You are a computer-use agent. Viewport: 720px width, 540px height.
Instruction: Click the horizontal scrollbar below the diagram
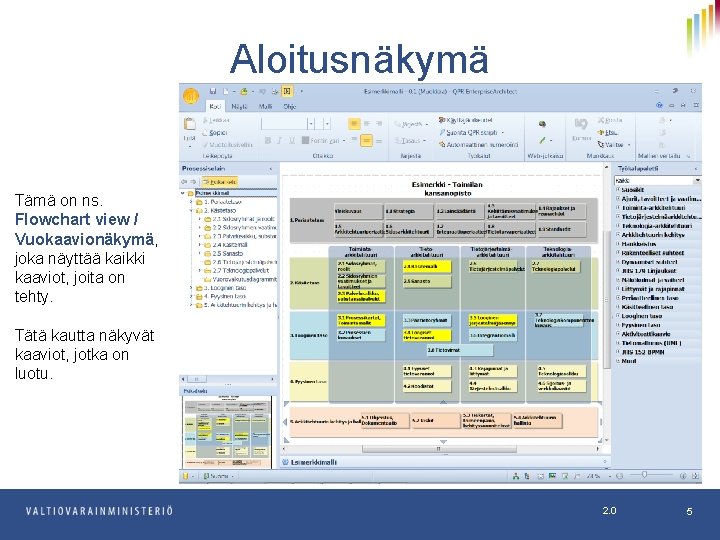[x=439, y=449]
